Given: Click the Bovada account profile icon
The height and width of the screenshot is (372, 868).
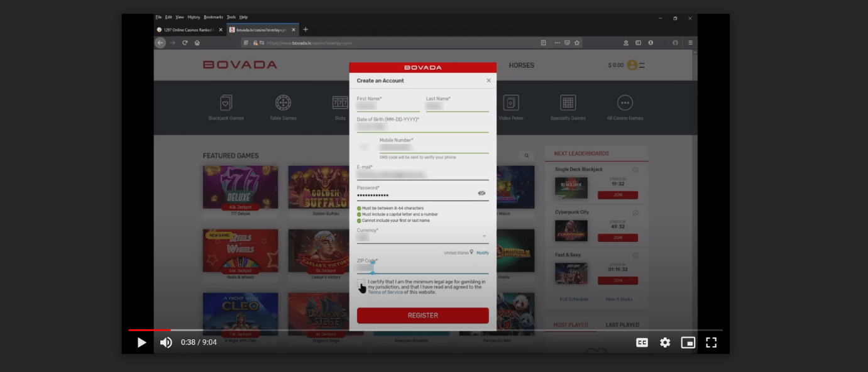Looking at the screenshot, I should tap(632, 65).
